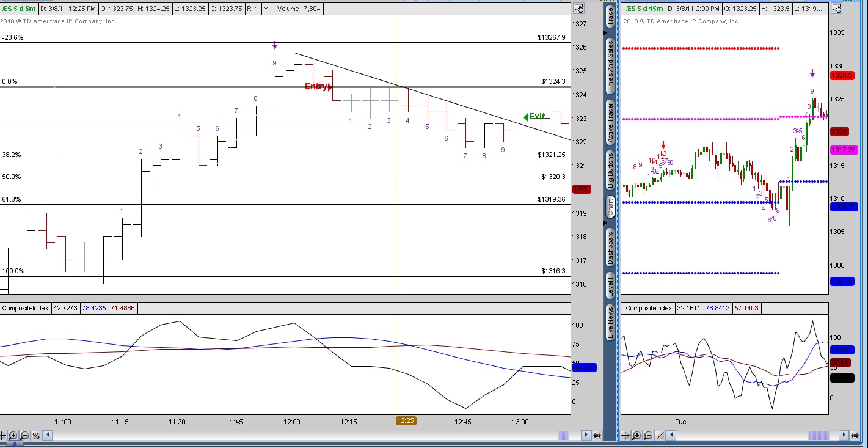The width and height of the screenshot is (868, 448).
Task: Click the green Exit marker on the 5m chart
Action: (x=534, y=116)
